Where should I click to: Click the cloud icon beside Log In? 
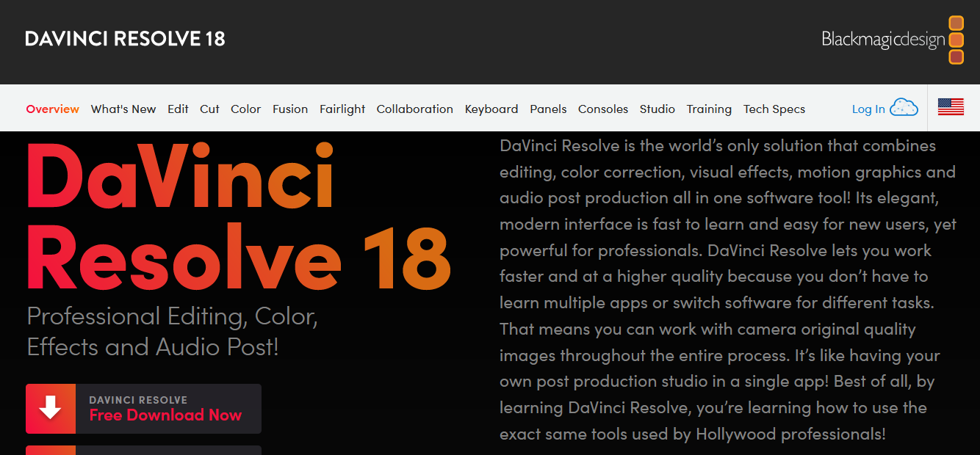point(904,108)
